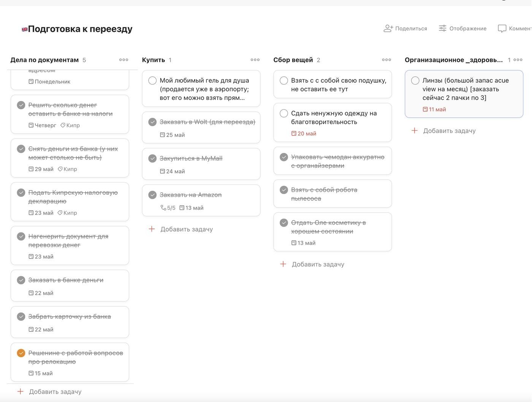Complete the shower gel task checkbox

tap(152, 80)
